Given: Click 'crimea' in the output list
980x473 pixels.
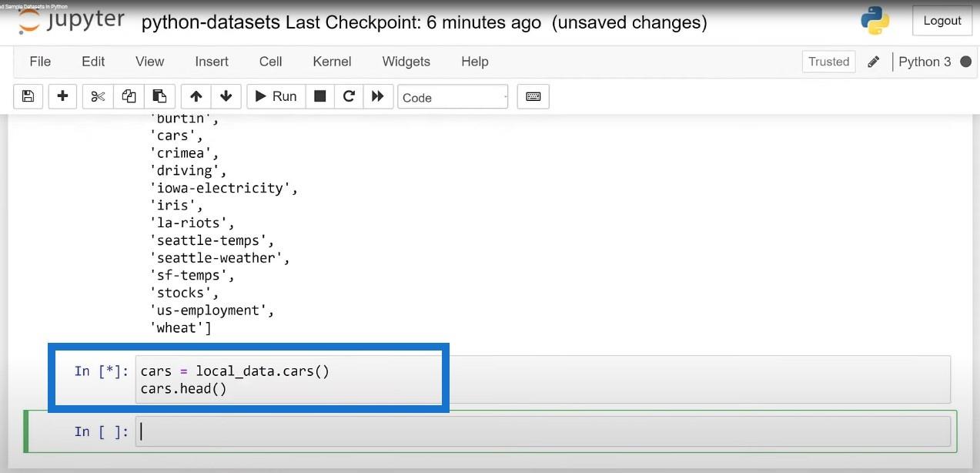Looking at the screenshot, I should pyautogui.click(x=181, y=153).
